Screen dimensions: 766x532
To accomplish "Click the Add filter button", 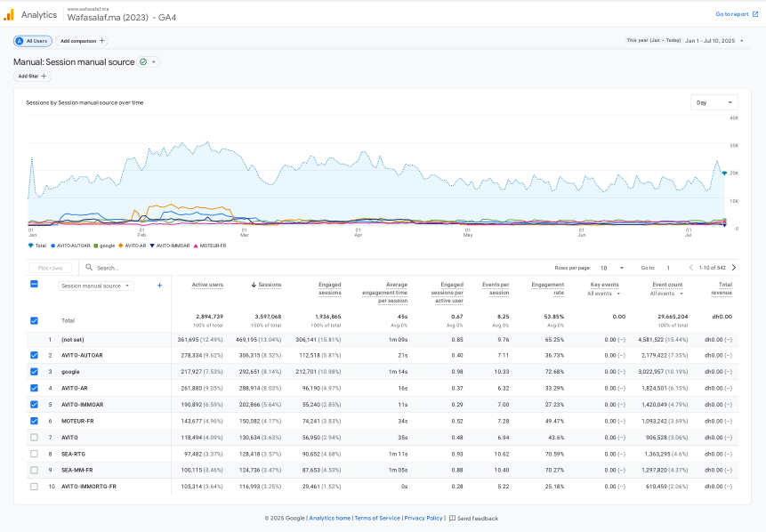I will pos(32,77).
